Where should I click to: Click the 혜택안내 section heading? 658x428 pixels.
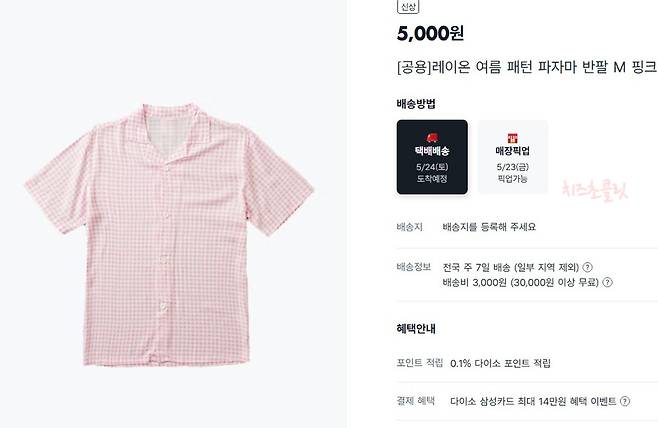pos(416,329)
